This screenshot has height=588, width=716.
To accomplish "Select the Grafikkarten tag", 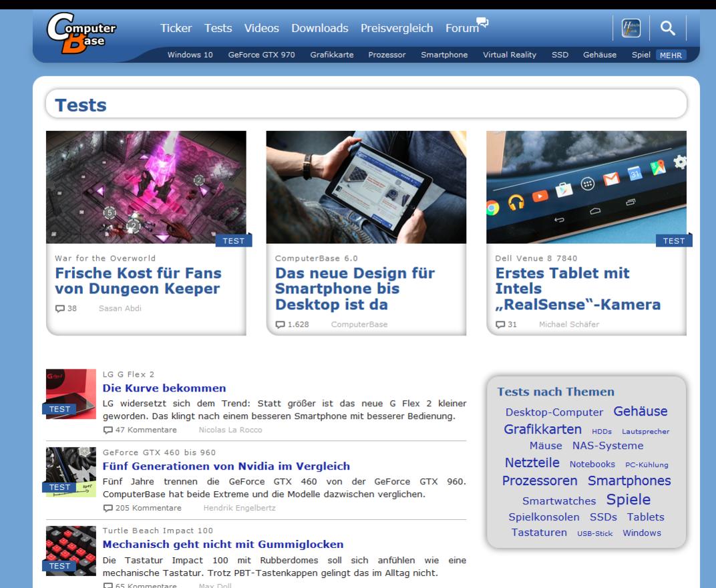I will [542, 430].
